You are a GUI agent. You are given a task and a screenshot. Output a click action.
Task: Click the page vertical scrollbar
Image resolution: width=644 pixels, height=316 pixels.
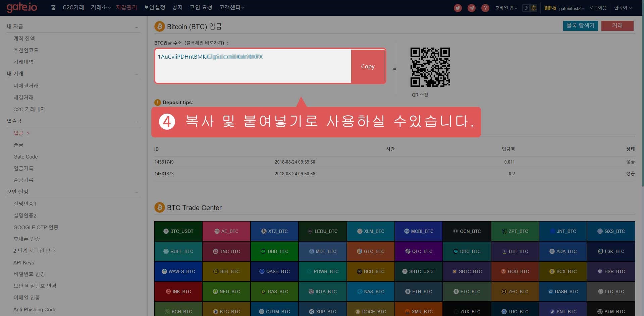642,101
